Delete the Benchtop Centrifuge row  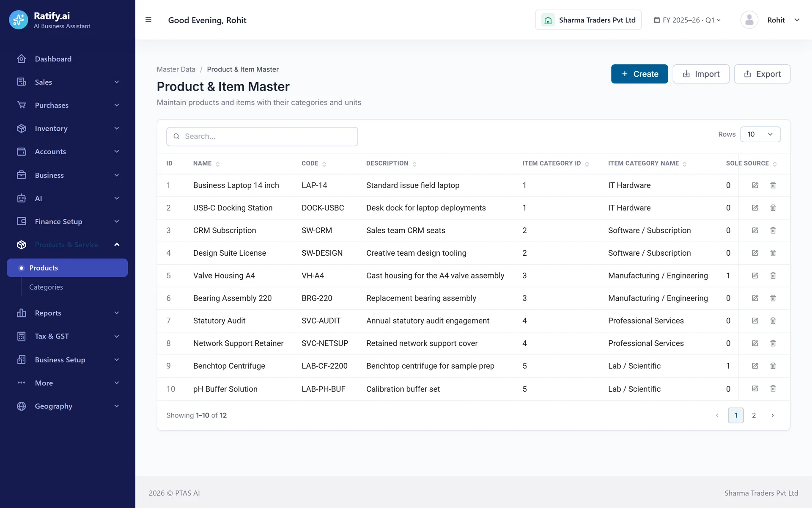(773, 366)
